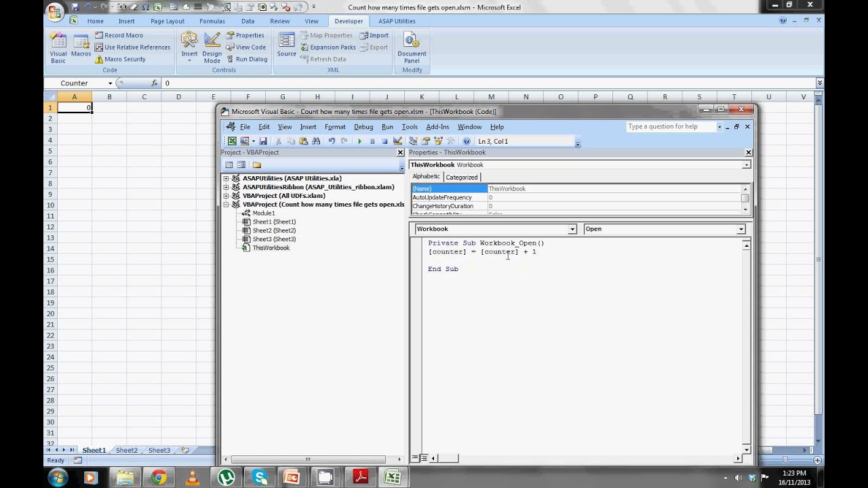Expand ASAPUtilities (ASAP Utilities.xla) project
Viewport: 868px width, 488px height.
click(x=226, y=178)
